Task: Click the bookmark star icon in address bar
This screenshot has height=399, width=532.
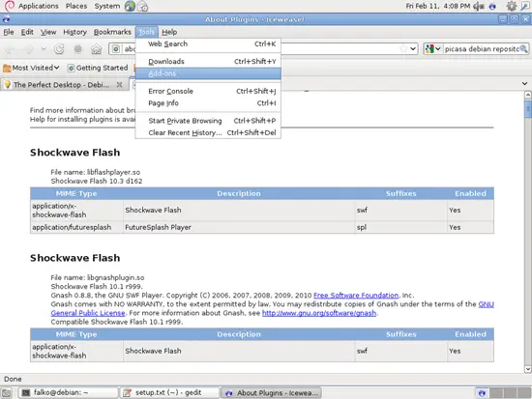Action: pos(403,49)
